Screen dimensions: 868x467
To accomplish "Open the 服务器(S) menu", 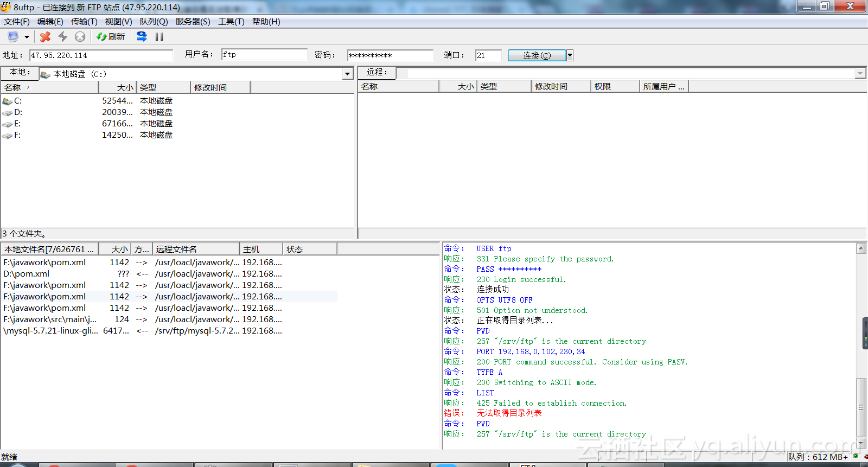I will pos(193,22).
